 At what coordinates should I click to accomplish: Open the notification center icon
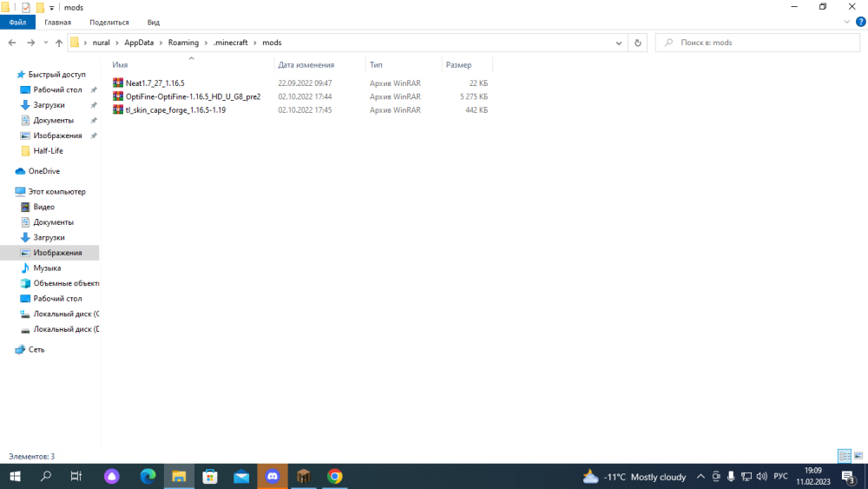point(849,476)
